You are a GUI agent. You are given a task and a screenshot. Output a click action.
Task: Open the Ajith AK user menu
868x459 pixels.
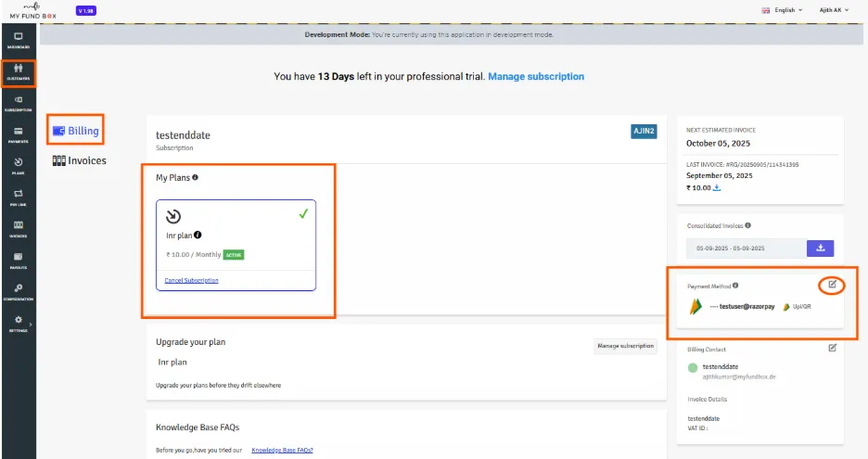834,10
